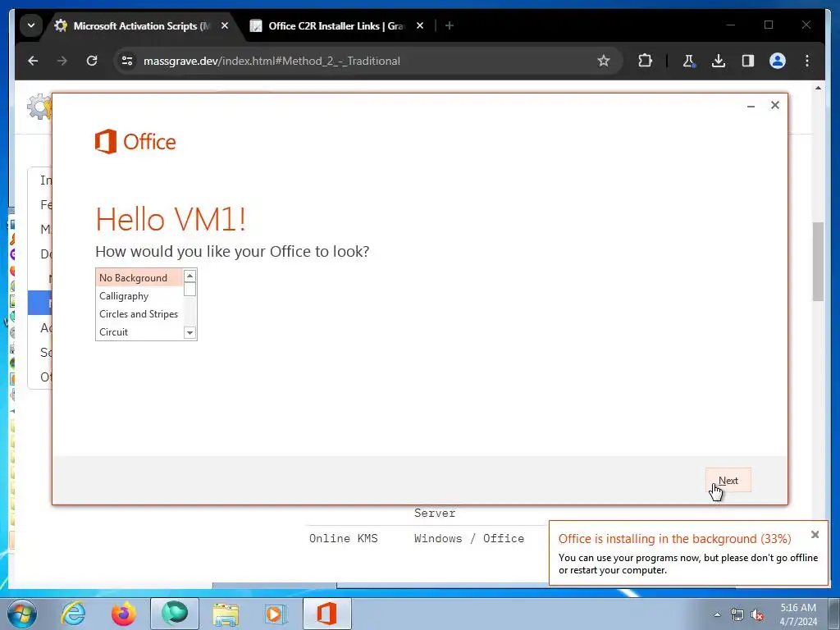This screenshot has height=630, width=840.
Task: Choose the Calligraphy background
Action: (139, 295)
